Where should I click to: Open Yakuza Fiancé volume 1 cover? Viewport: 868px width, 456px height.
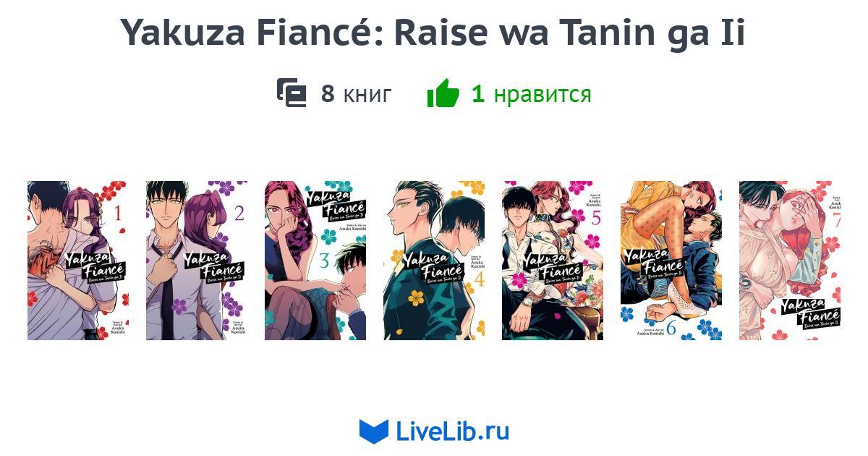coord(78,261)
